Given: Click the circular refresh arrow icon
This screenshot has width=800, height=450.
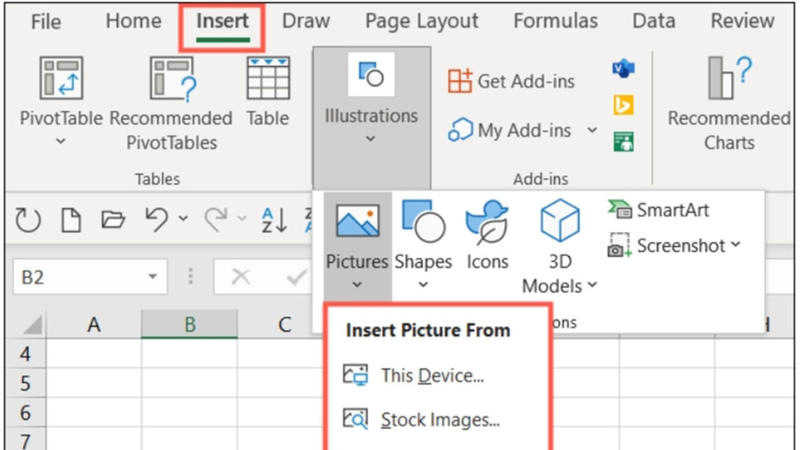Looking at the screenshot, I should pyautogui.click(x=28, y=220).
